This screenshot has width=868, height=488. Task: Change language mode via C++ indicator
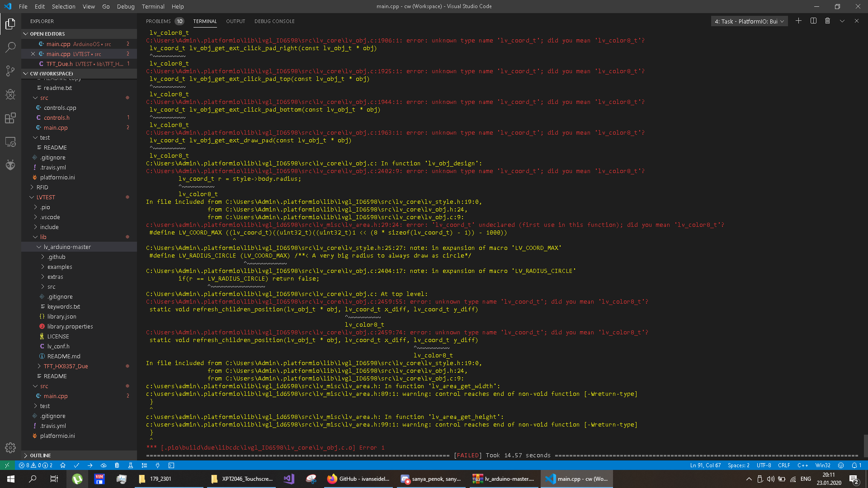pyautogui.click(x=802, y=465)
